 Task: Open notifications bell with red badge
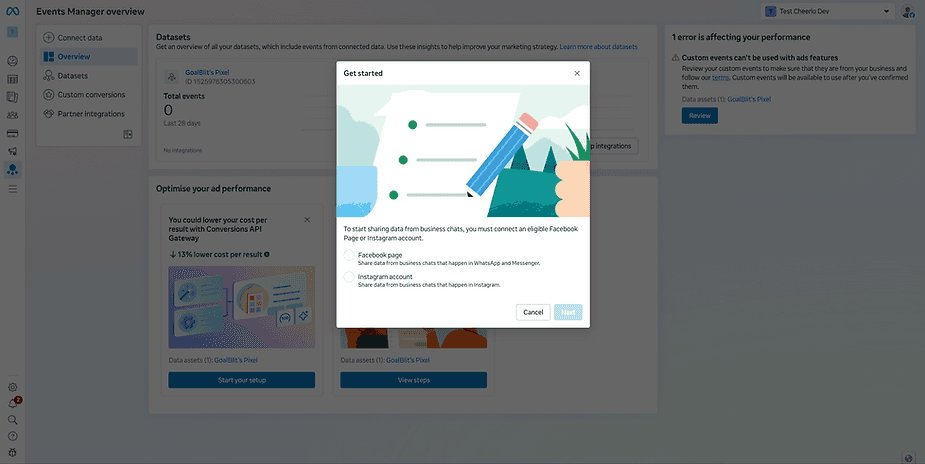pyautogui.click(x=13, y=403)
